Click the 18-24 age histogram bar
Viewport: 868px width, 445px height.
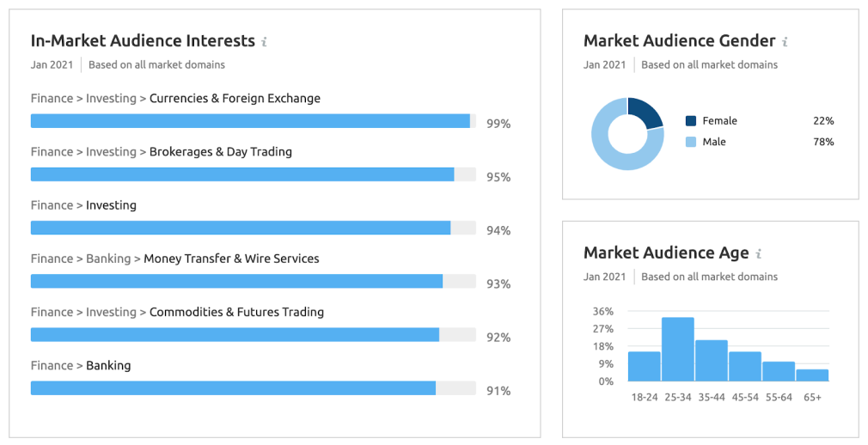coord(645,366)
